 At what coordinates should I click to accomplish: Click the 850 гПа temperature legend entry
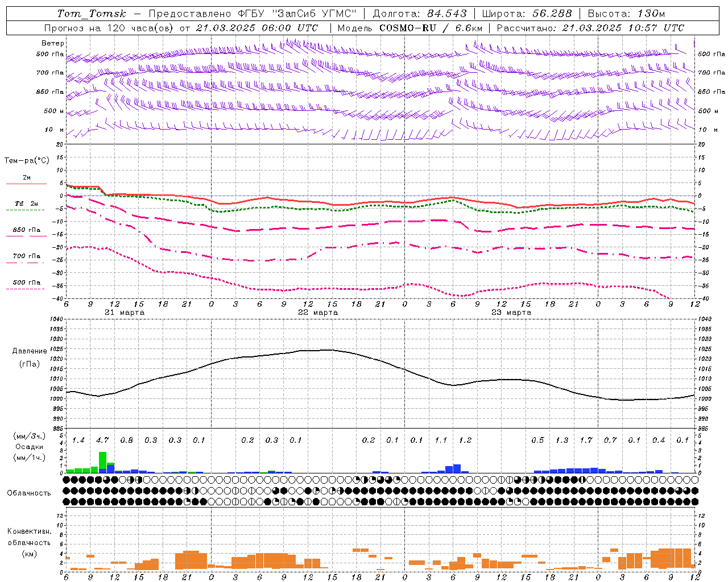pyautogui.click(x=27, y=230)
